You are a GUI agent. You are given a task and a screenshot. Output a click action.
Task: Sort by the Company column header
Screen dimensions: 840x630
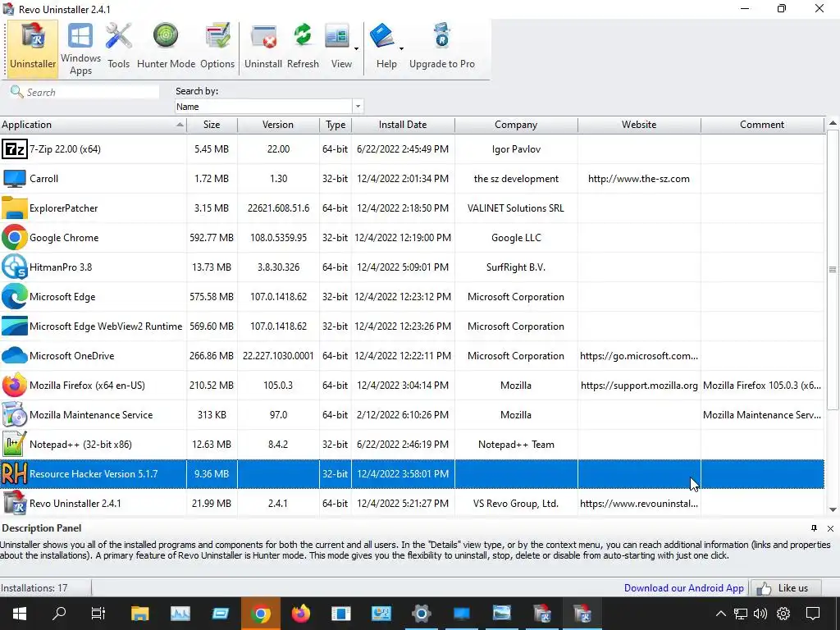point(516,125)
